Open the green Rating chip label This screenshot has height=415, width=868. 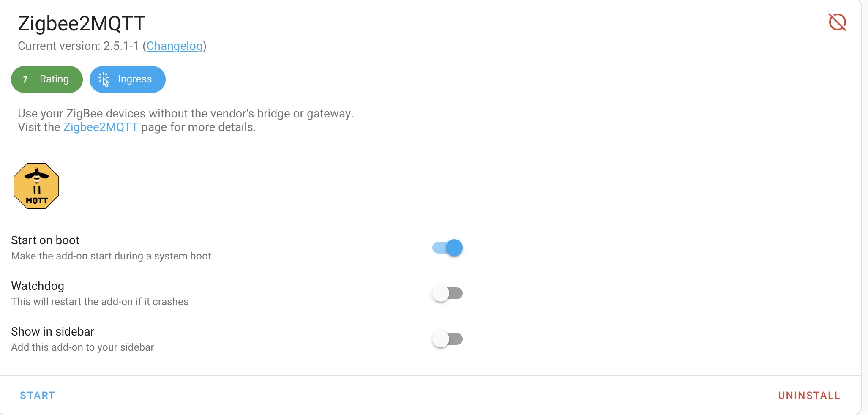click(x=54, y=79)
